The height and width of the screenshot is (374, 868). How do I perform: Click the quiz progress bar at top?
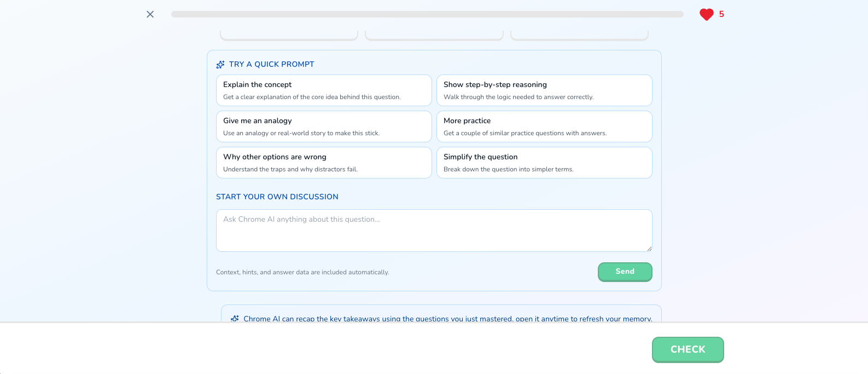click(427, 14)
